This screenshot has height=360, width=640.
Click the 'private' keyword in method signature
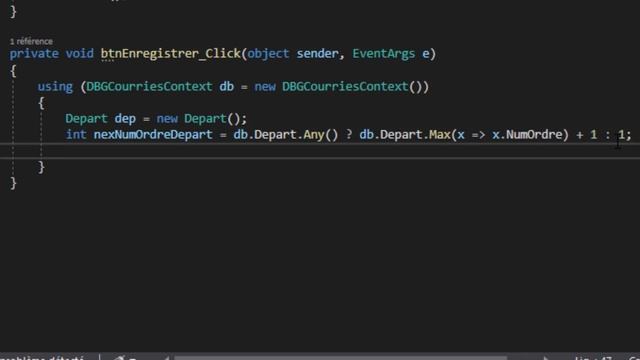click(34, 54)
